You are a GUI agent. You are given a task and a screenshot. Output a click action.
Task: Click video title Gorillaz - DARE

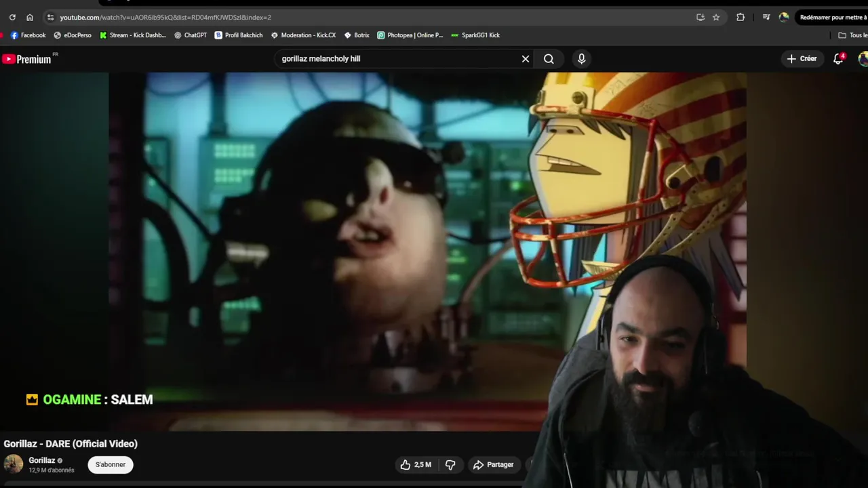[x=71, y=444]
